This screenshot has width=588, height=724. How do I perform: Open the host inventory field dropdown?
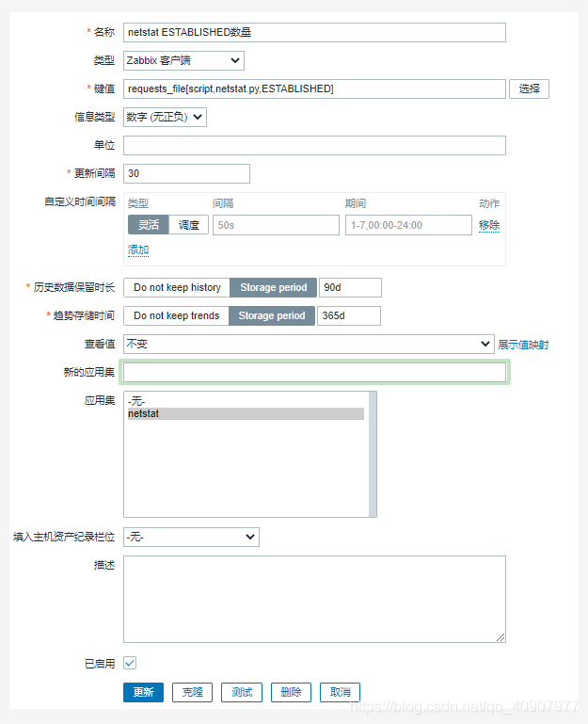click(x=191, y=537)
